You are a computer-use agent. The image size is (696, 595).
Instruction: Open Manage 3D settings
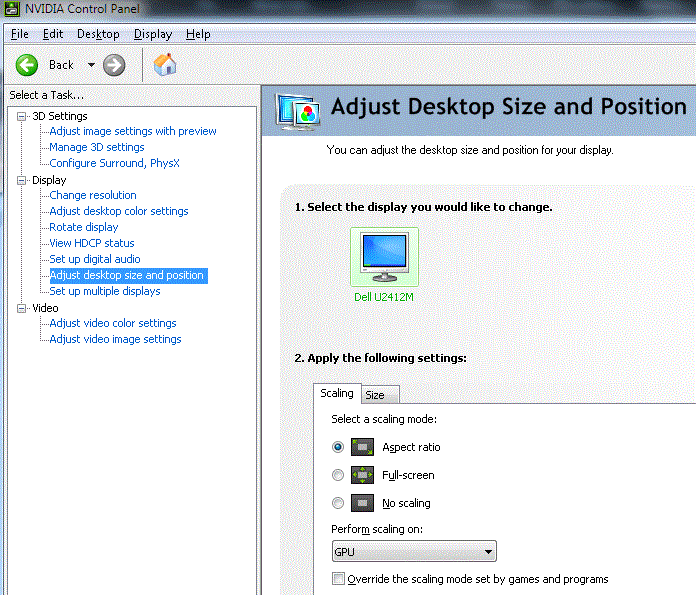coord(97,147)
